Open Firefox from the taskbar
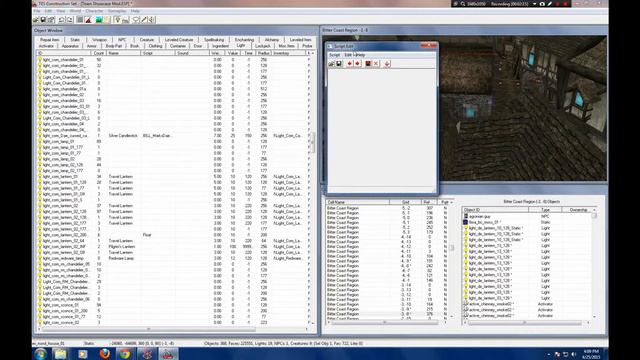This screenshot has width=640, height=360. 104,354
